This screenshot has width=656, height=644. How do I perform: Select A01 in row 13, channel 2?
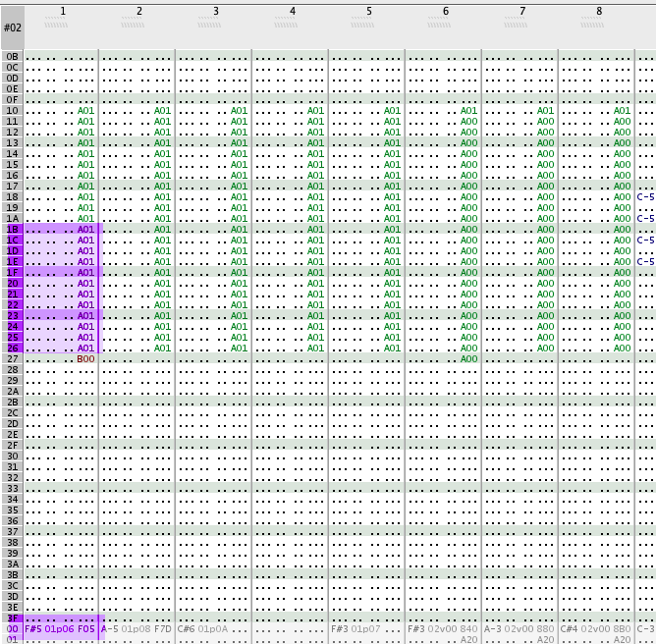coord(162,143)
